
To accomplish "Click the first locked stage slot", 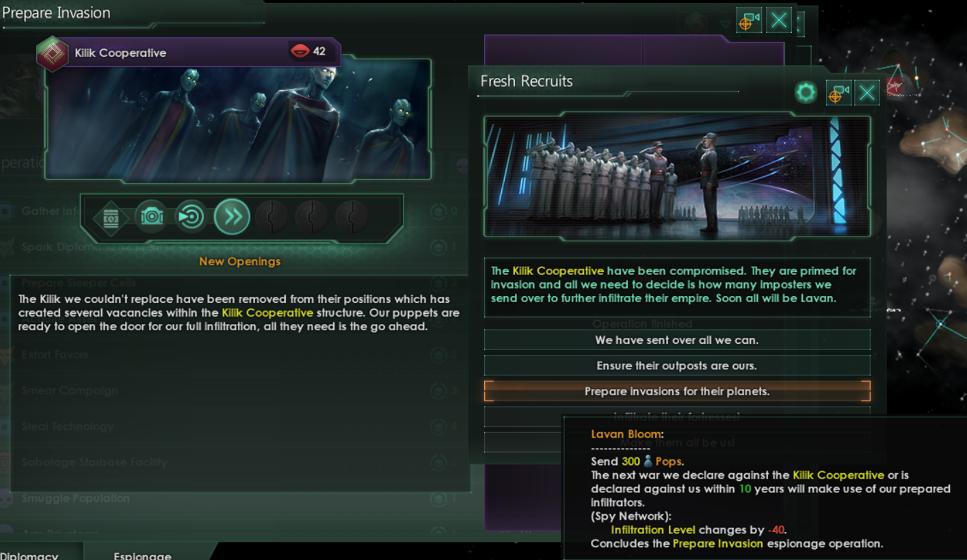I will click(271, 217).
